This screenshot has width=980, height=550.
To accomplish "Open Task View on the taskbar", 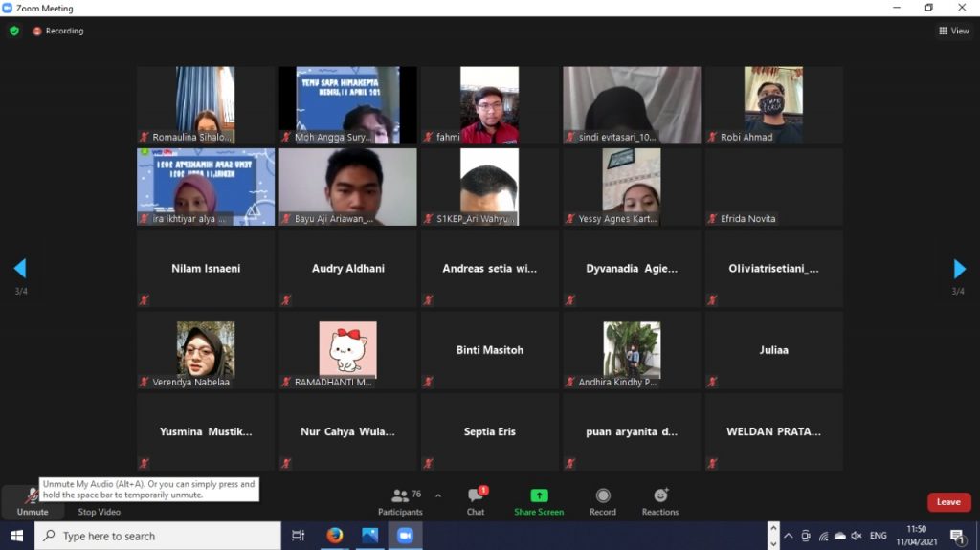I will [x=298, y=536].
